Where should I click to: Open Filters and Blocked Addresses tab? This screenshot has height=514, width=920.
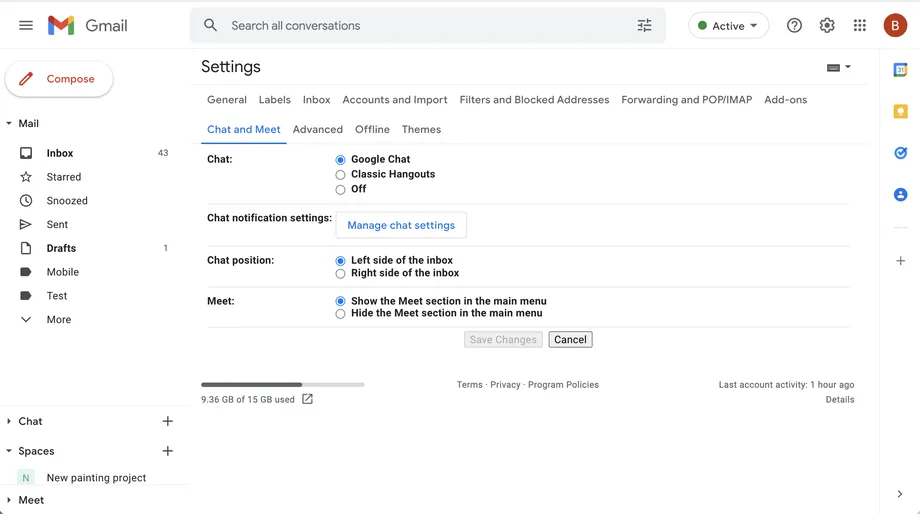pos(534,100)
